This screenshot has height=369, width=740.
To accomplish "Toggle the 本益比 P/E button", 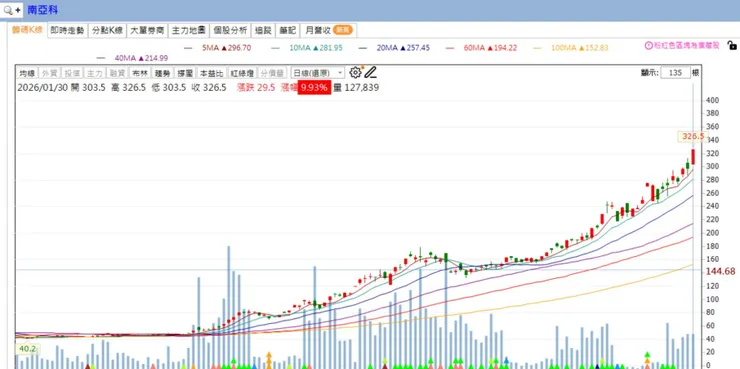I will 211,73.
